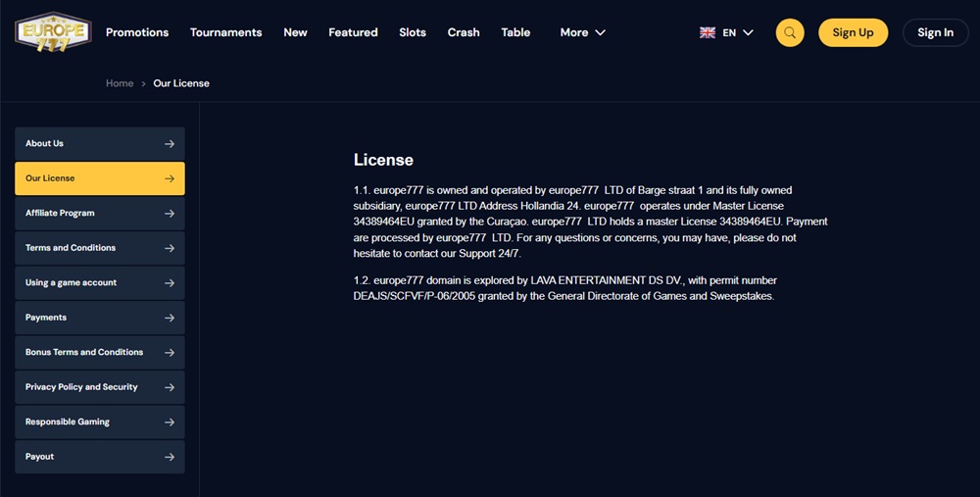Expand the More navigation dropdown

point(582,32)
